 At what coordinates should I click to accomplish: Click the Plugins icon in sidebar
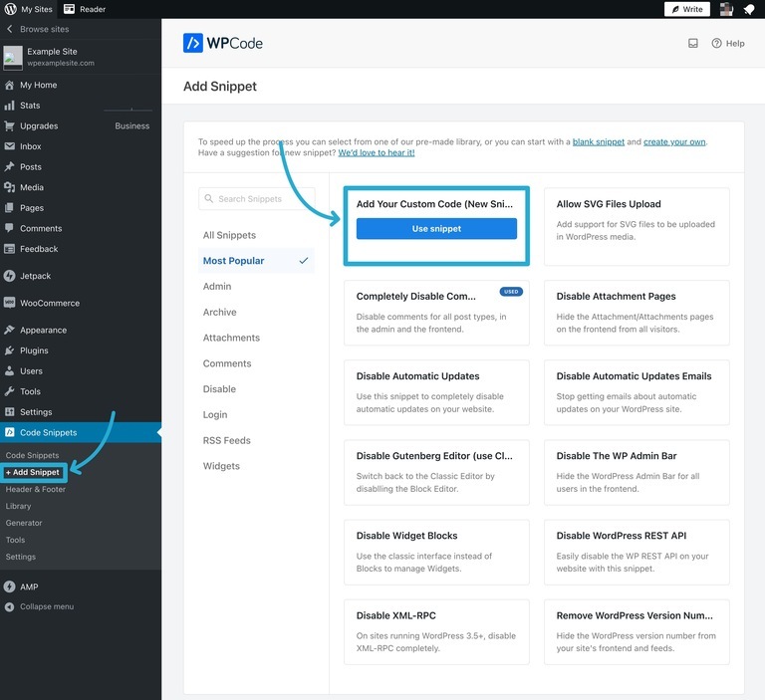point(9,350)
